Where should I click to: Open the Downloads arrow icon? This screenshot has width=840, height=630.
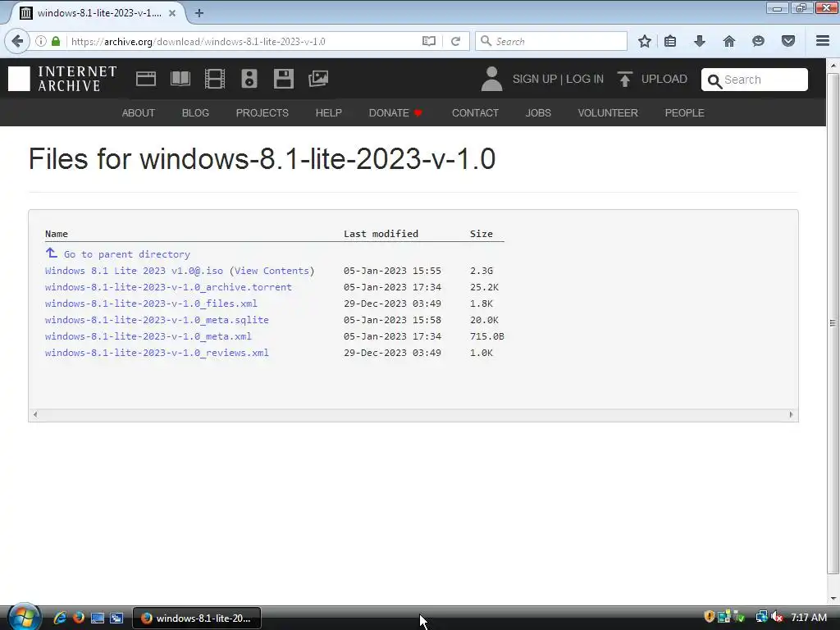tap(700, 41)
